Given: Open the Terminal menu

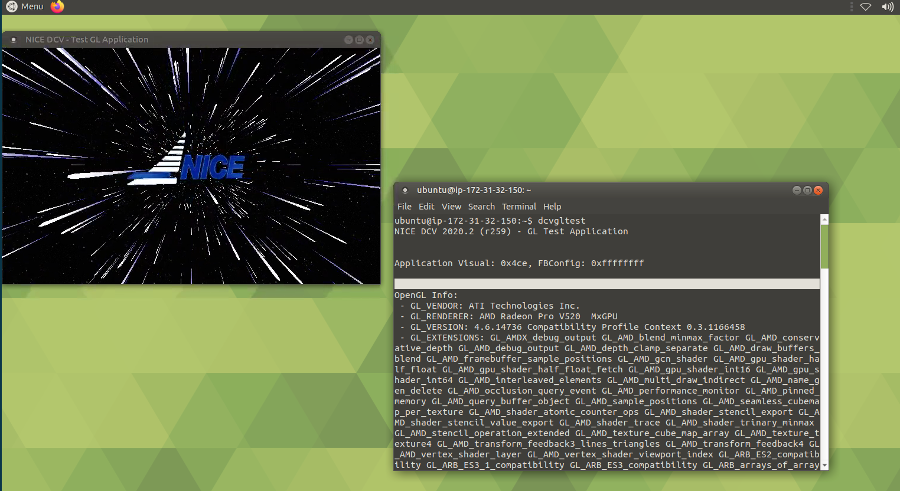Looking at the screenshot, I should click(x=519, y=206).
